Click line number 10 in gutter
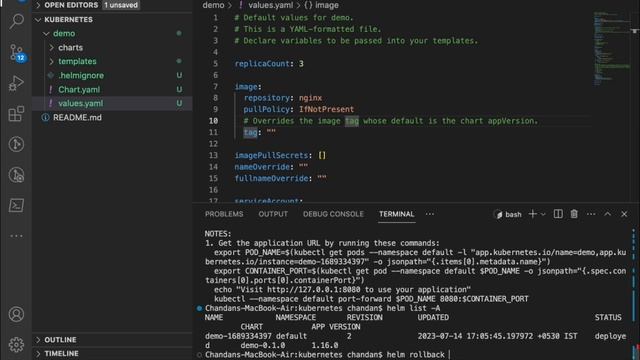This screenshot has width=640, height=360. pos(213,121)
